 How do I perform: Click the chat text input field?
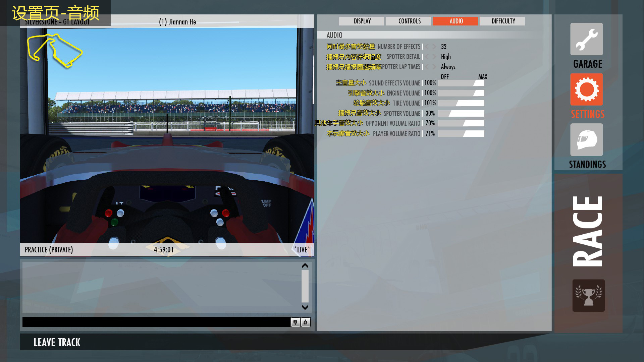pyautogui.click(x=156, y=322)
